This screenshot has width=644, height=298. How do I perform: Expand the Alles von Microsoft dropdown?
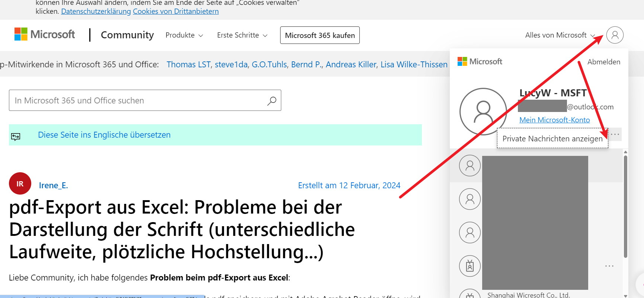click(x=560, y=35)
